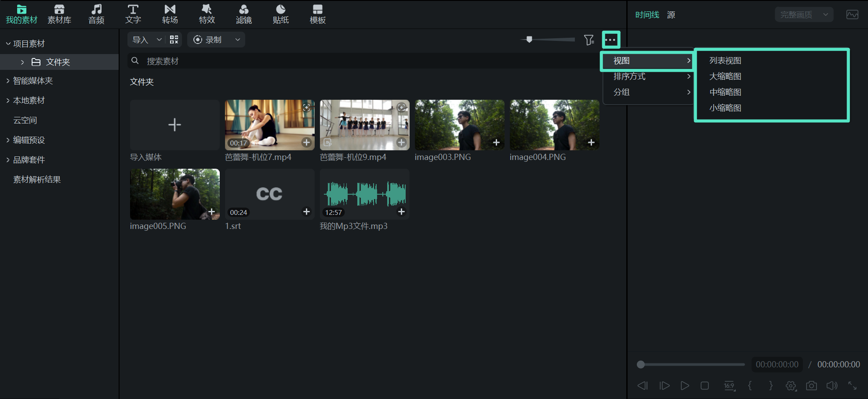
Task: Stop the preview playback
Action: [x=705, y=386]
